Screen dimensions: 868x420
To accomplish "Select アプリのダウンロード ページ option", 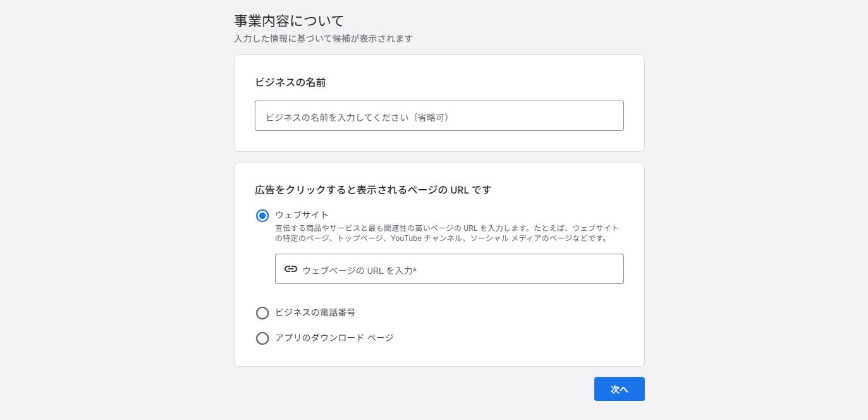I will [x=262, y=338].
